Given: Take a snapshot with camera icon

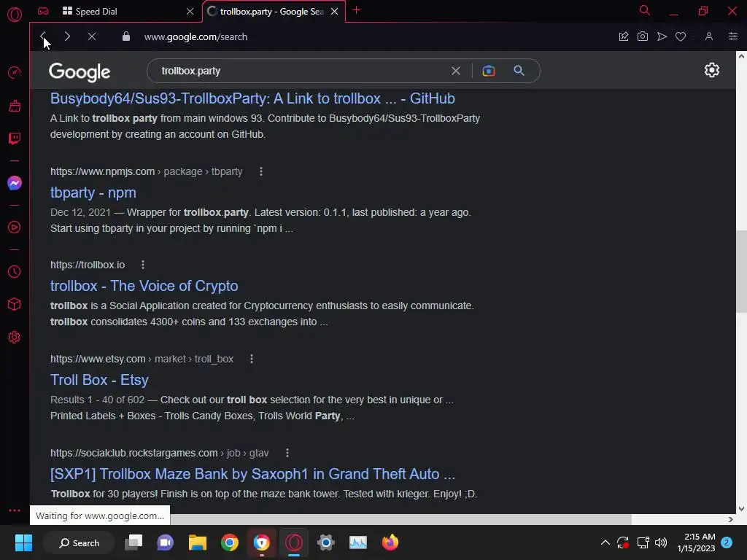Looking at the screenshot, I should 643,36.
